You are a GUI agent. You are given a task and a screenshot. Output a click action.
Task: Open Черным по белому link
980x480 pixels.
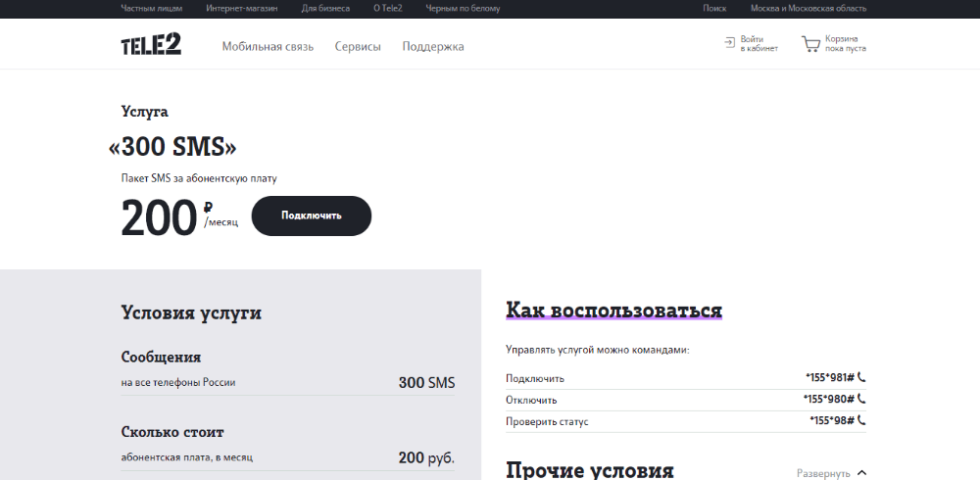(463, 9)
